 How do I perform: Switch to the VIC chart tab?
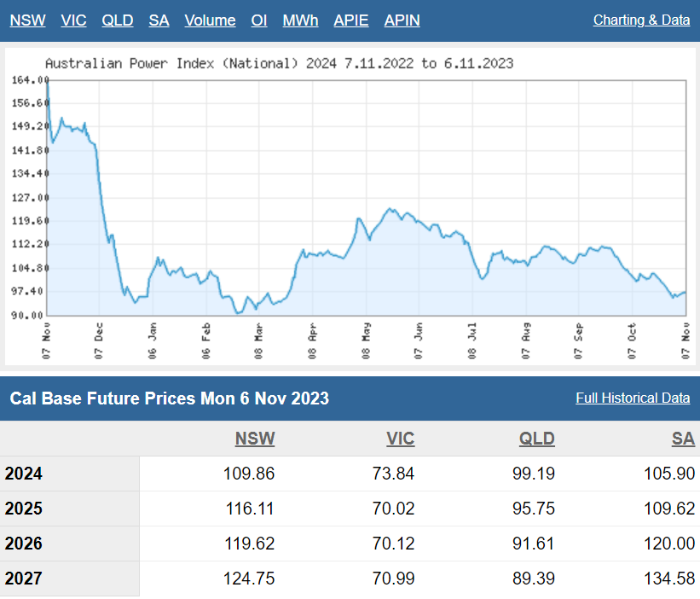point(73,20)
